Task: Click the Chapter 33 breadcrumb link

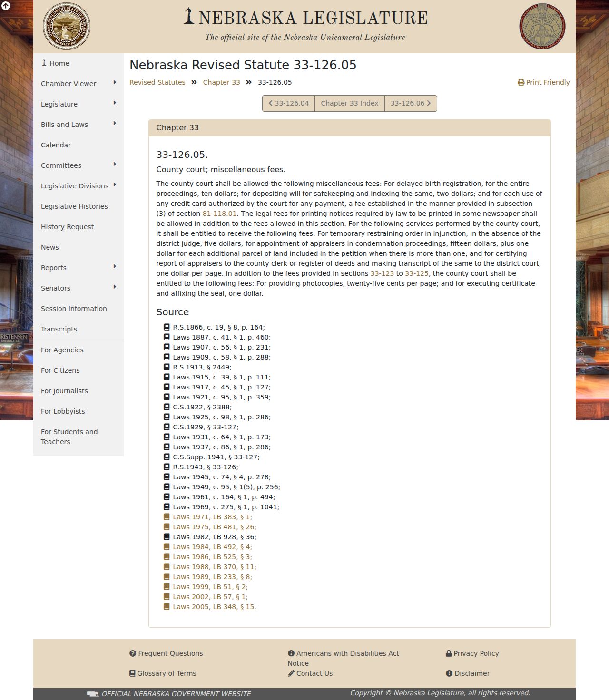Action: (x=221, y=82)
